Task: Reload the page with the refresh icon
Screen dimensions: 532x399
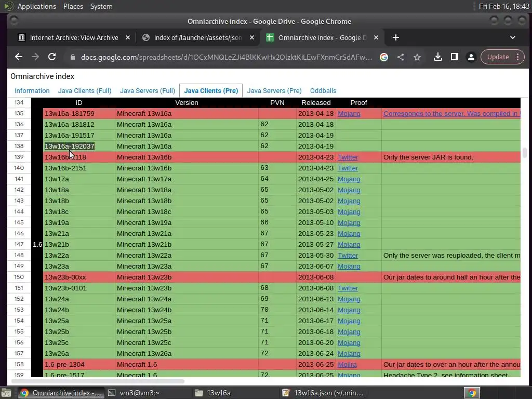Action: click(52, 57)
